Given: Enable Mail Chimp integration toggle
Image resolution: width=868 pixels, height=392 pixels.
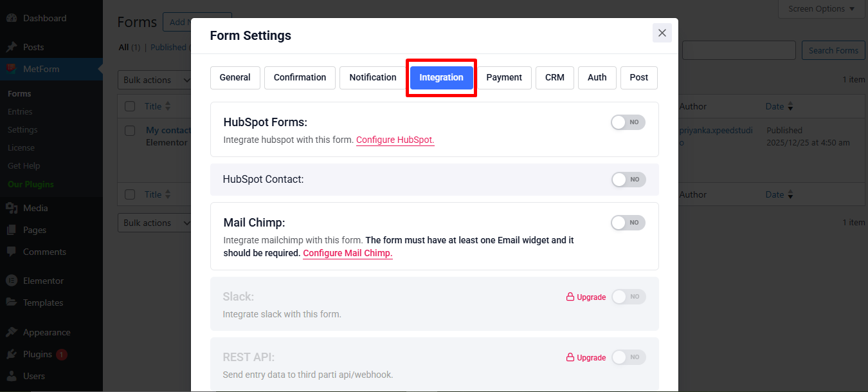Looking at the screenshot, I should click(x=628, y=222).
